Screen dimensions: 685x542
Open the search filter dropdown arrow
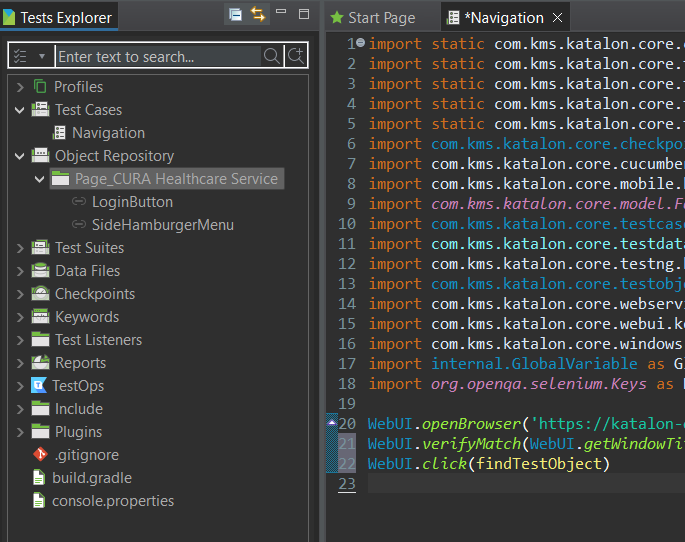[x=42, y=56]
